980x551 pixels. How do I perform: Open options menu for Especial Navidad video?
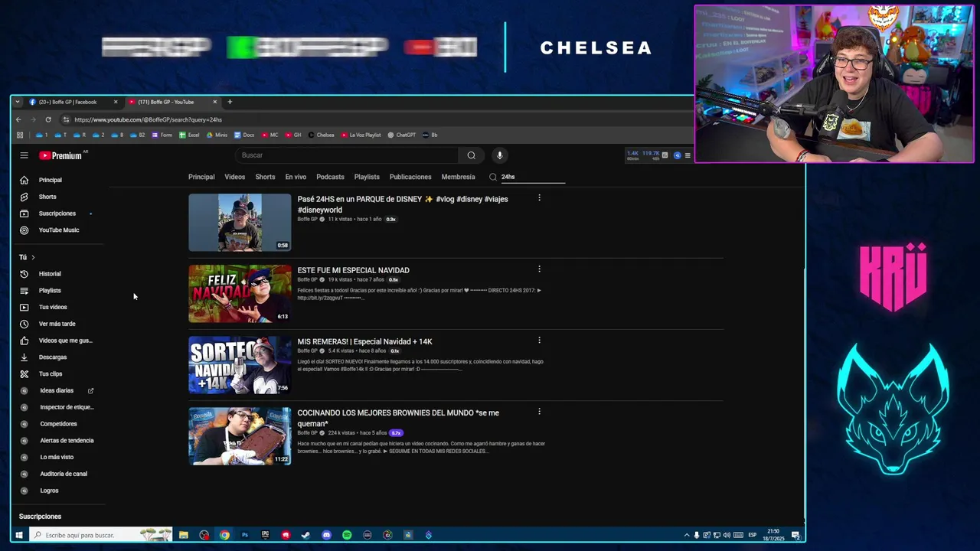click(539, 269)
